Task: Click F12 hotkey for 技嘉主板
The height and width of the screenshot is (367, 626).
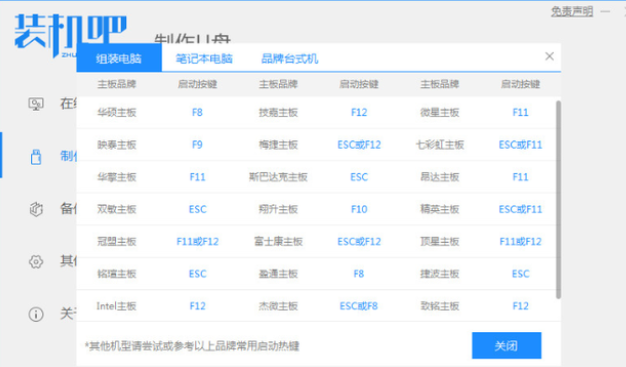Action: pyautogui.click(x=359, y=112)
